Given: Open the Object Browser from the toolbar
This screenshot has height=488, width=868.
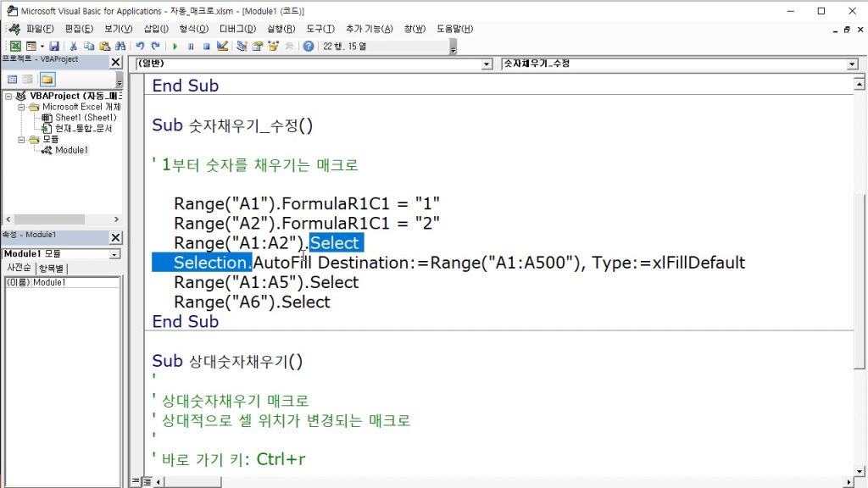Looking at the screenshot, I should [275, 46].
